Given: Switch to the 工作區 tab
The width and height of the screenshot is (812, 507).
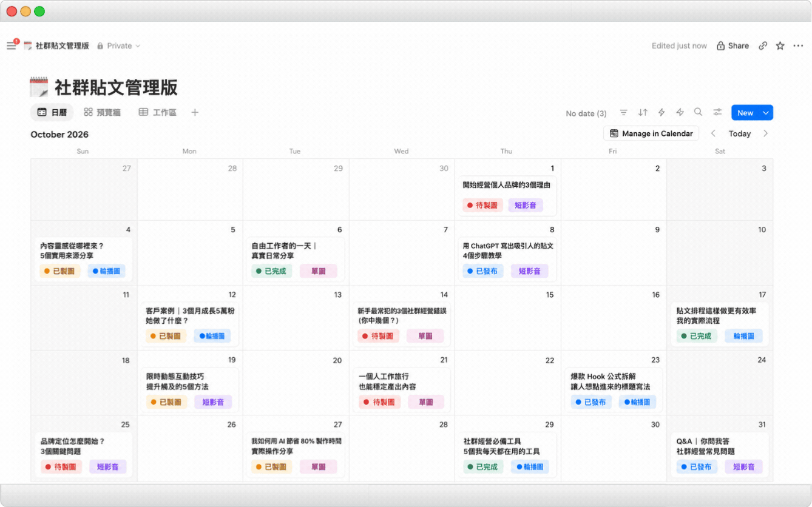Looking at the screenshot, I should point(158,112).
